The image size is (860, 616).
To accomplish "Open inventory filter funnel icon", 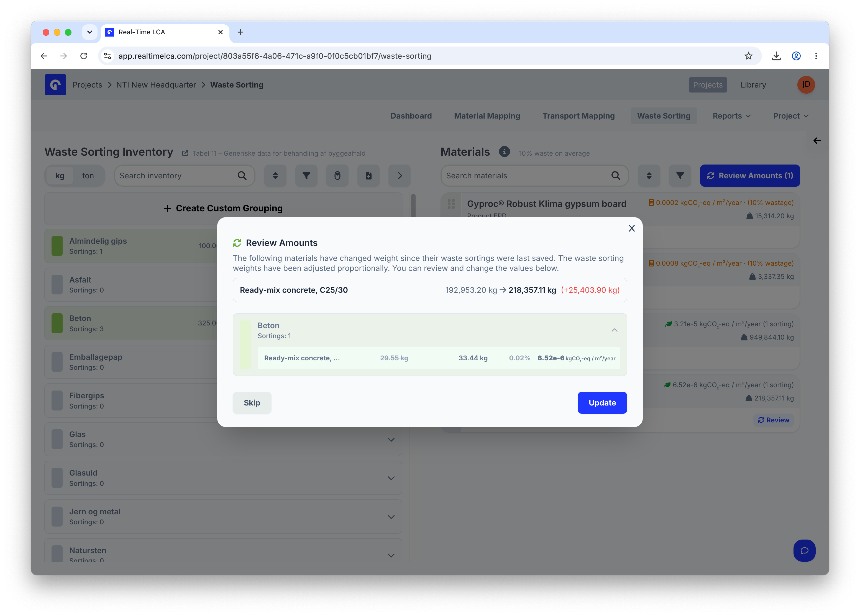I will pos(306,176).
